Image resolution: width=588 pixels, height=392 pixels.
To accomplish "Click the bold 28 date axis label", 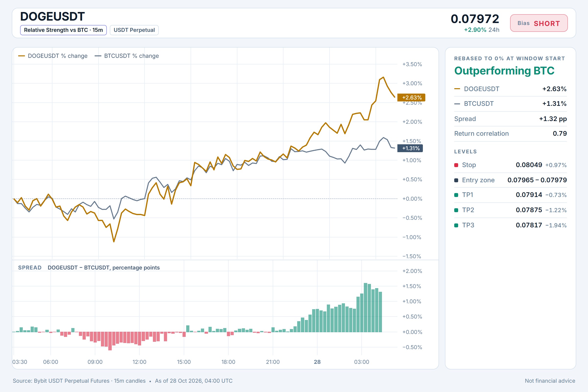I will coord(317,362).
